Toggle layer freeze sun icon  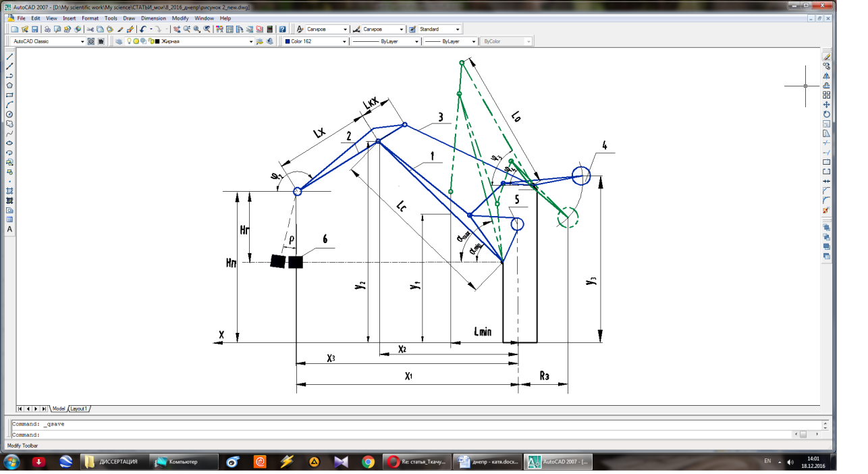click(136, 41)
